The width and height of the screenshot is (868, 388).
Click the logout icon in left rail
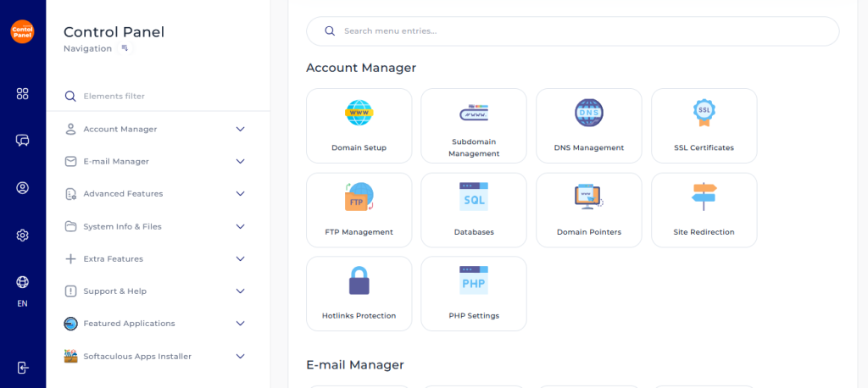(x=23, y=367)
